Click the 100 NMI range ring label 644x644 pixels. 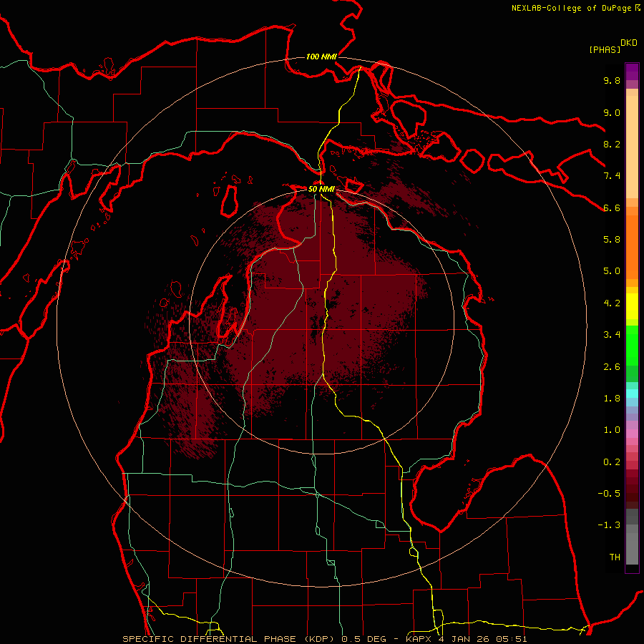(321, 57)
